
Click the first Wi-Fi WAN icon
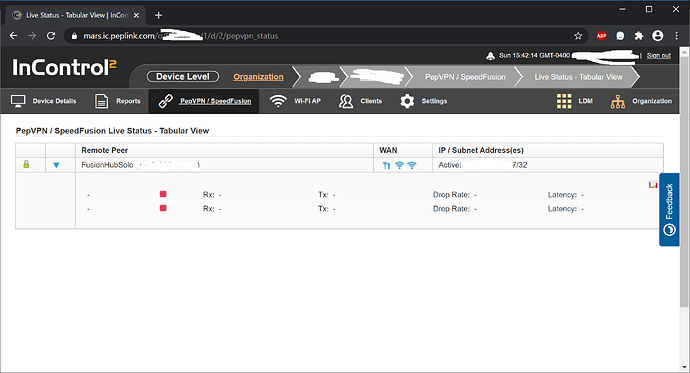pyautogui.click(x=399, y=165)
